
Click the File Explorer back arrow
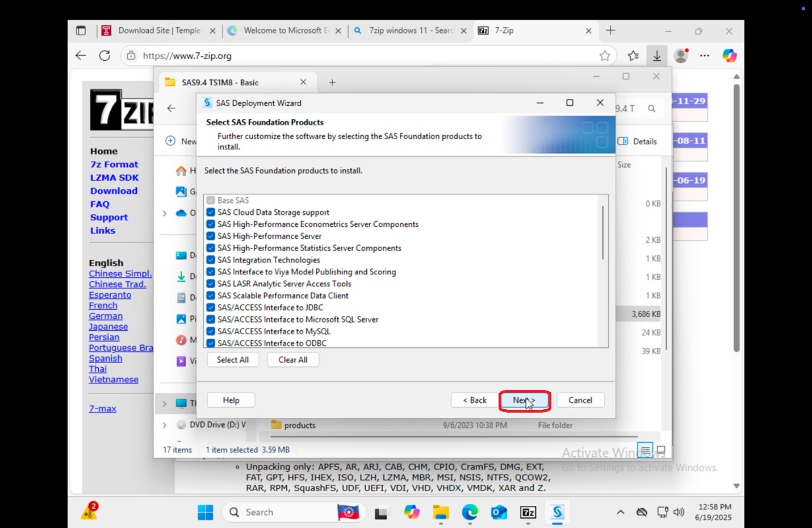(x=171, y=108)
